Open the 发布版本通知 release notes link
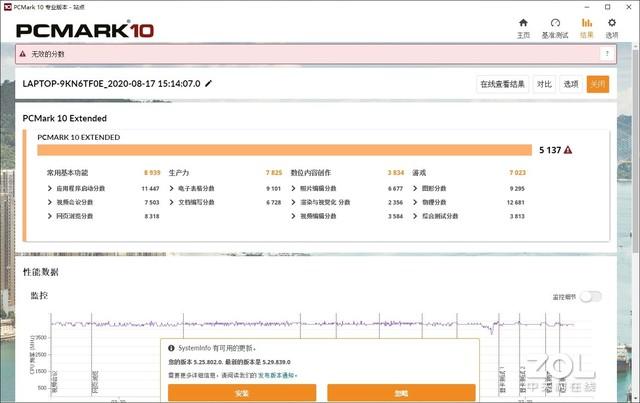 [276, 375]
